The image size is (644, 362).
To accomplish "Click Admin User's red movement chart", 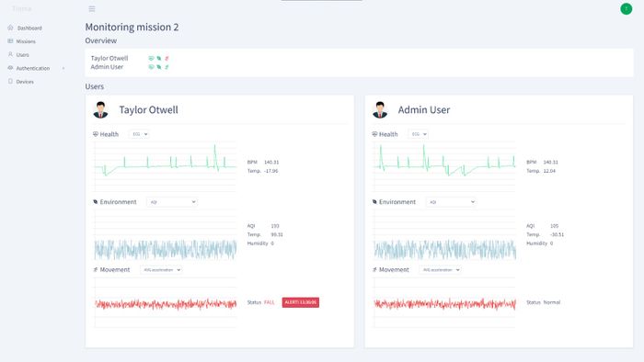I will coord(444,302).
